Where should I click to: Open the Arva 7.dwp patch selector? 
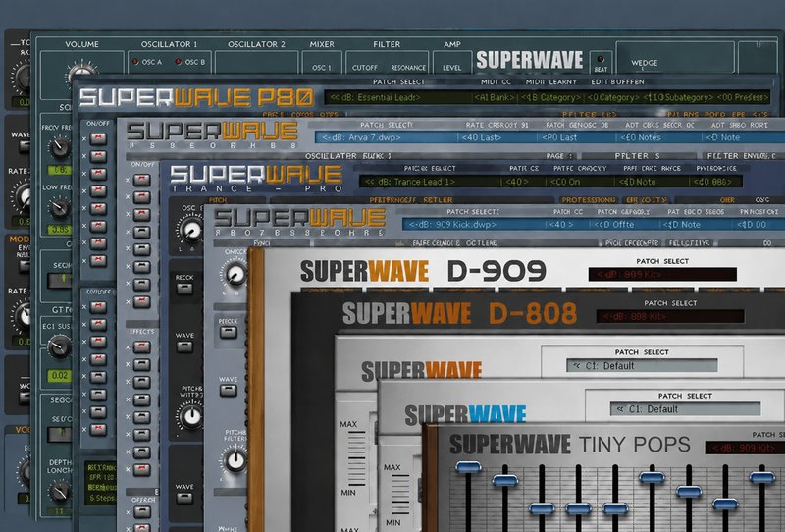[386, 137]
